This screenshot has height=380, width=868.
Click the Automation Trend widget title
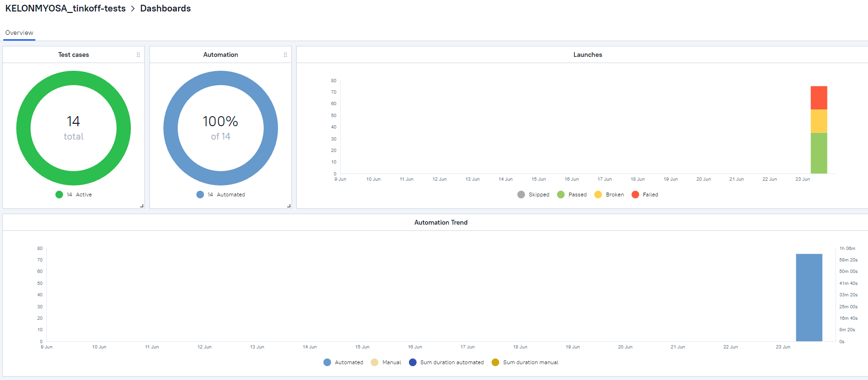tap(441, 223)
